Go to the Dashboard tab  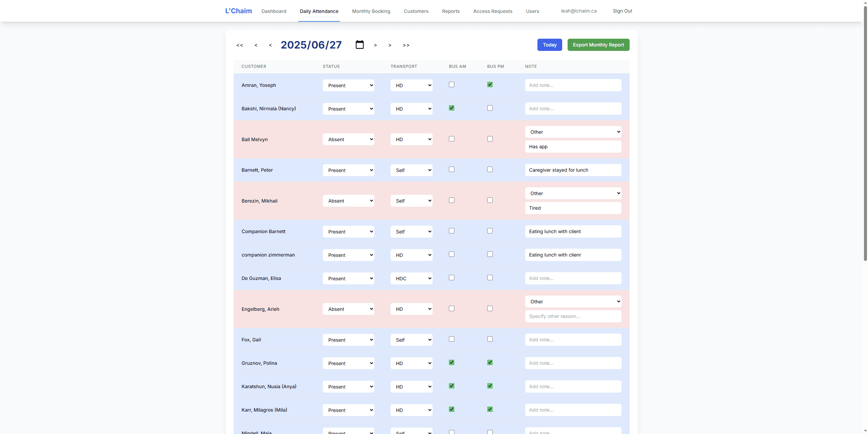[x=274, y=11]
